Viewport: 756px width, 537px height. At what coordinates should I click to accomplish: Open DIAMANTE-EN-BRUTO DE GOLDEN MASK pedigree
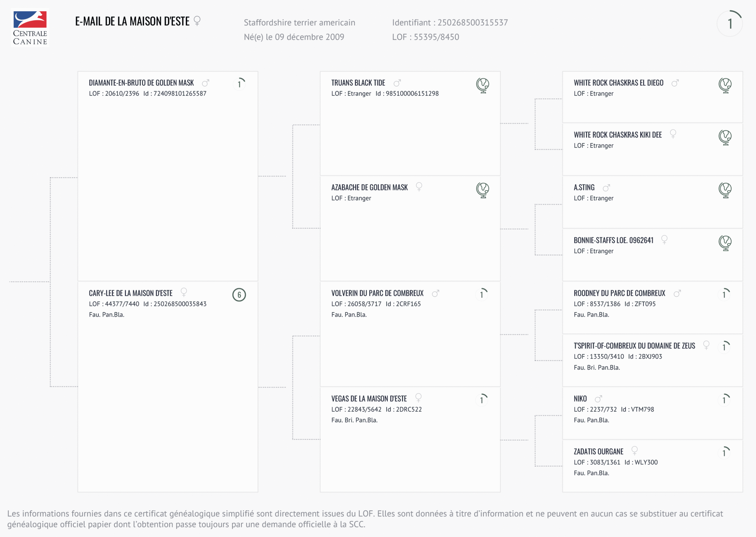tap(141, 83)
